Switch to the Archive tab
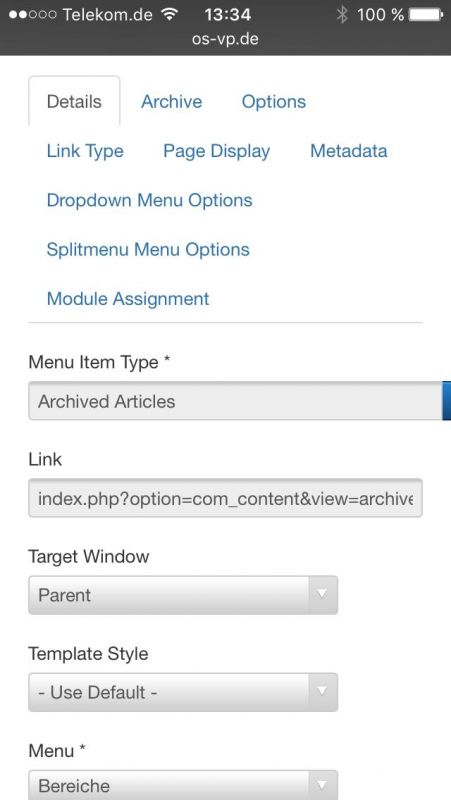The height and width of the screenshot is (800, 451). (x=171, y=102)
